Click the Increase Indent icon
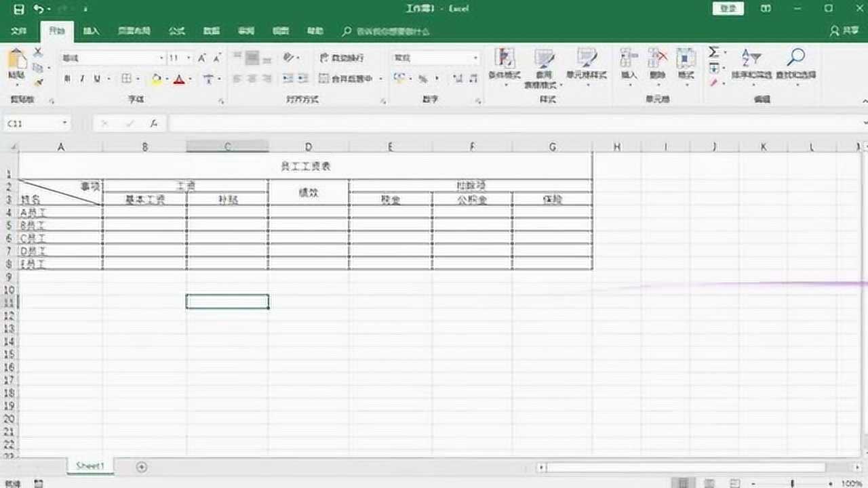The height and width of the screenshot is (488, 868). point(302,79)
